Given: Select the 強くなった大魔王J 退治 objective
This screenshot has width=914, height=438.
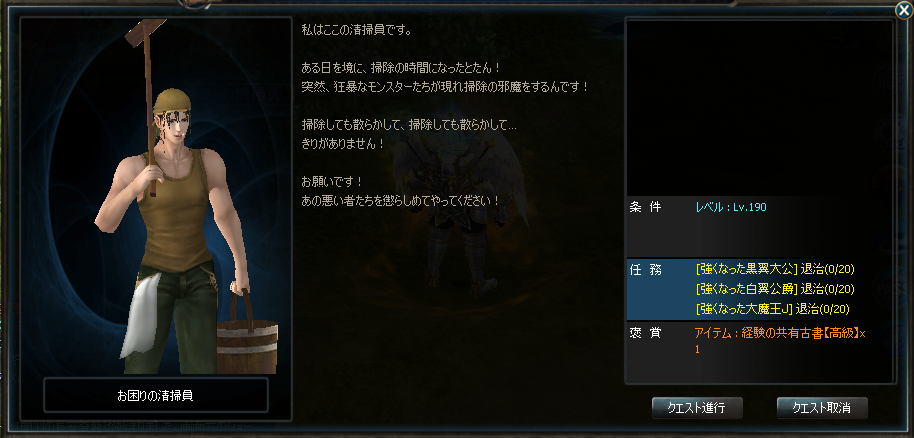Looking at the screenshot, I should (773, 309).
